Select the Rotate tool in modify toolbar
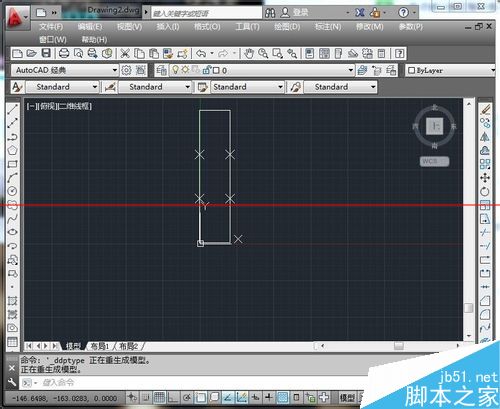The width and height of the screenshot is (500, 409). [x=485, y=191]
